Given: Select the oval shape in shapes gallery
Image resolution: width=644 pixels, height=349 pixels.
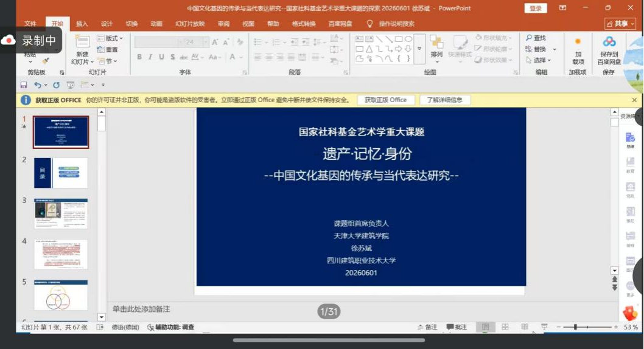Looking at the screenshot, I should pos(408,39).
